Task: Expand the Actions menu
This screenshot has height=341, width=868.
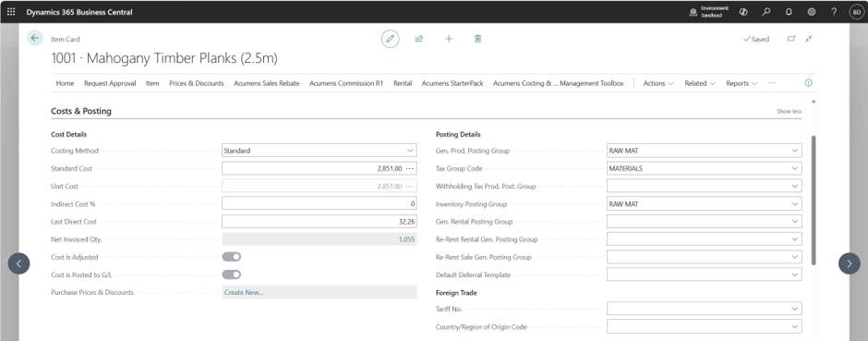Action: [x=658, y=83]
